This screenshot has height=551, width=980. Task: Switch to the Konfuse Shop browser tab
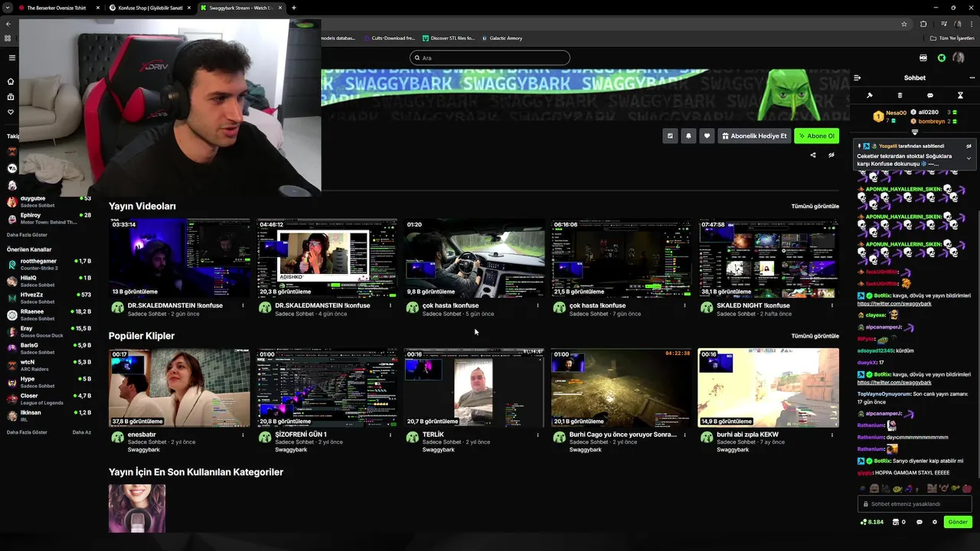(150, 8)
